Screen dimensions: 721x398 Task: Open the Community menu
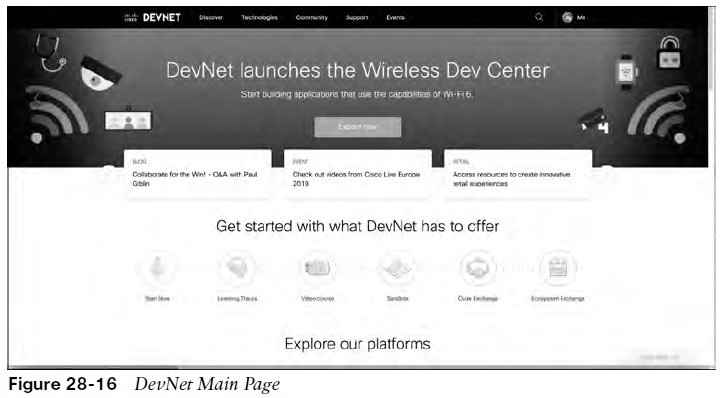[312, 17]
